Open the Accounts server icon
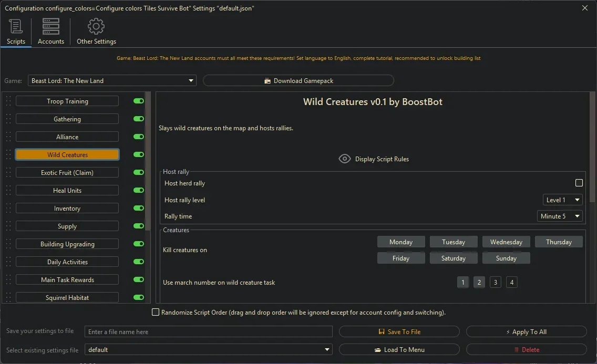597x364 pixels. coord(51,26)
